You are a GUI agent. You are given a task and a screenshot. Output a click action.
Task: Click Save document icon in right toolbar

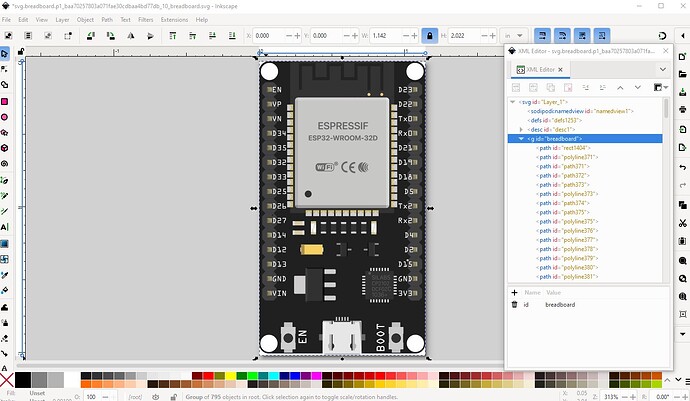click(x=683, y=92)
